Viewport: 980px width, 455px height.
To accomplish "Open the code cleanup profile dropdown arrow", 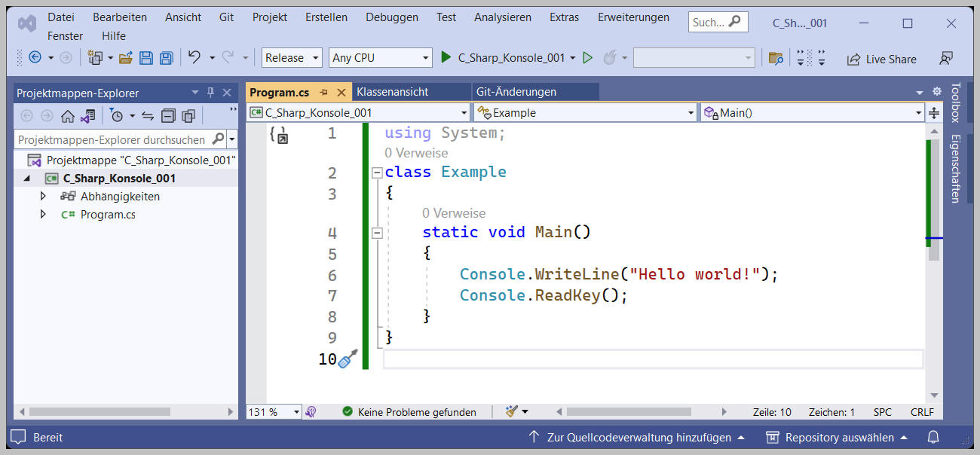I will tap(525, 411).
